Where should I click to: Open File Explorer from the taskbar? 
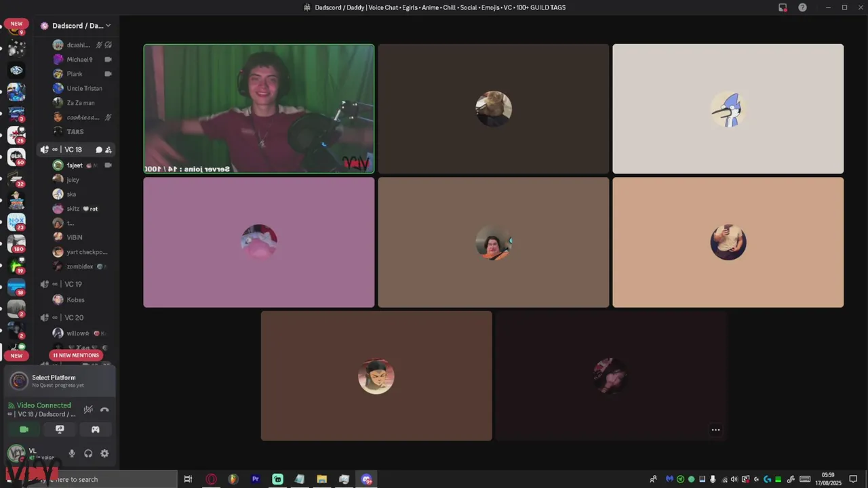point(321,479)
